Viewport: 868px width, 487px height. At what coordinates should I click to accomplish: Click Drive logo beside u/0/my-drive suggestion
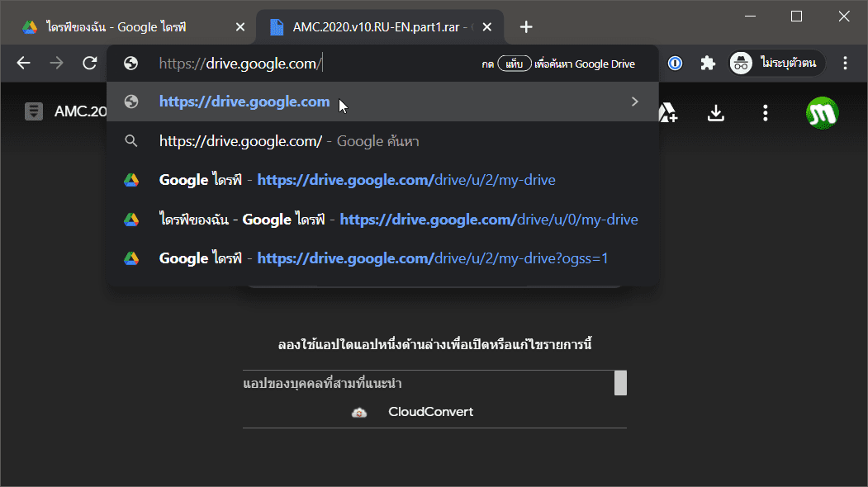pos(131,220)
